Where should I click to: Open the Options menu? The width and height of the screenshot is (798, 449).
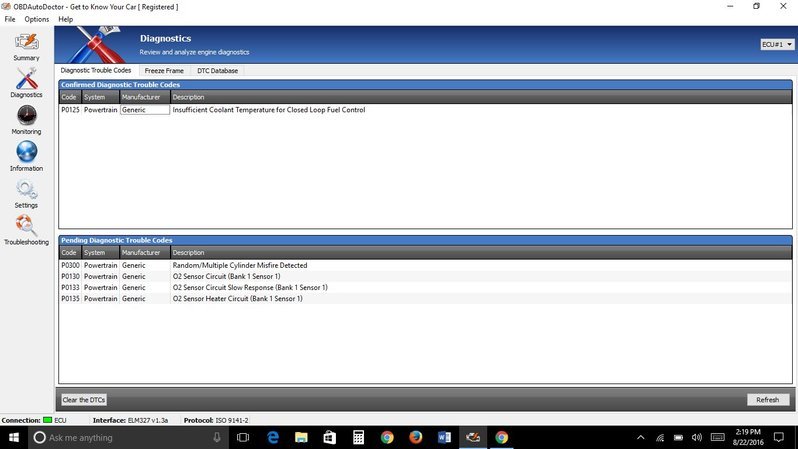click(37, 19)
